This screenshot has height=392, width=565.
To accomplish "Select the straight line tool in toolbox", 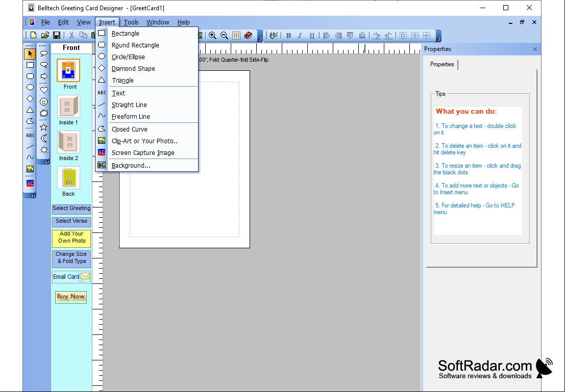I will point(30,146).
